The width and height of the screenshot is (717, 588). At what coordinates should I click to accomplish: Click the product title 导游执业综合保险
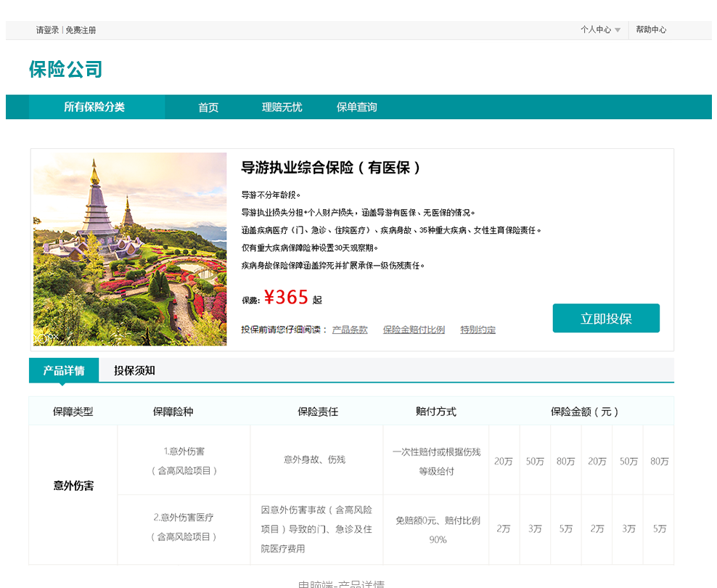(331, 168)
